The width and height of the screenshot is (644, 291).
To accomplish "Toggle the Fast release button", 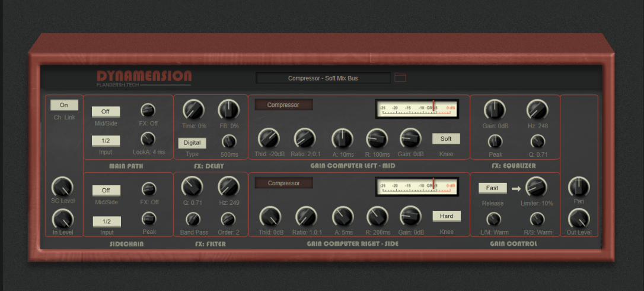I will pos(492,188).
